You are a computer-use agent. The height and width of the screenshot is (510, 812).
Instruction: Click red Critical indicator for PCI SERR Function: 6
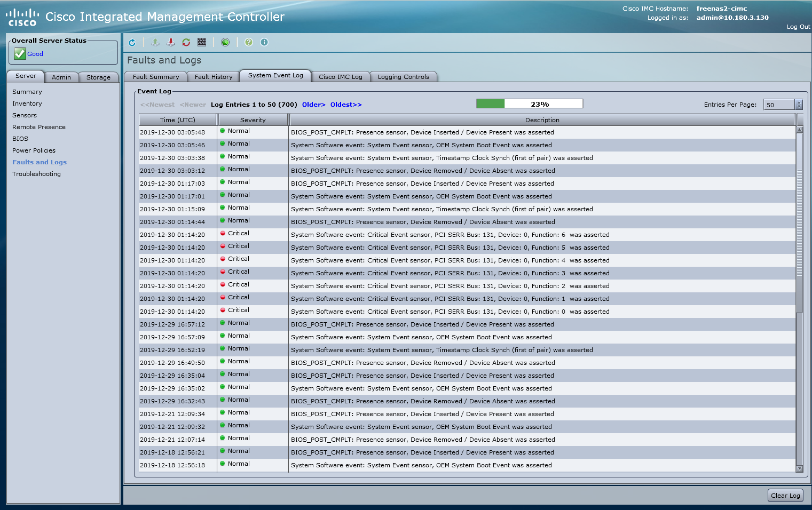tap(223, 234)
